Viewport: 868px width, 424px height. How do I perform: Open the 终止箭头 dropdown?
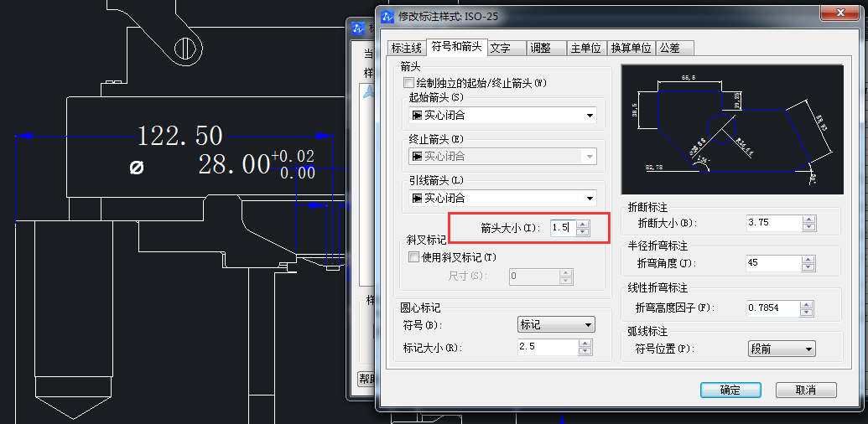502,157
